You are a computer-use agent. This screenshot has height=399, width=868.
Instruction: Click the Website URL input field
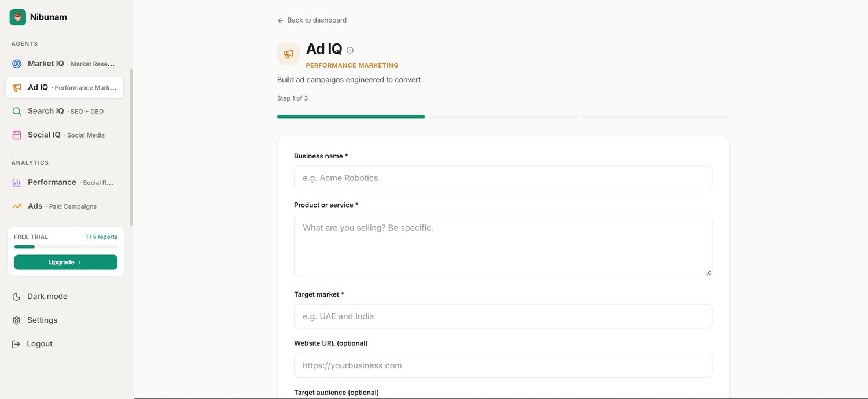pyautogui.click(x=503, y=365)
